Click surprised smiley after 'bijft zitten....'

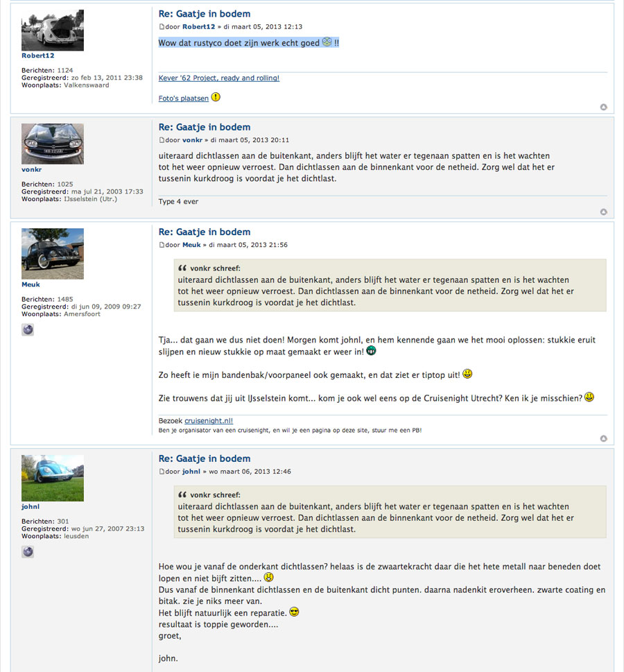(269, 577)
